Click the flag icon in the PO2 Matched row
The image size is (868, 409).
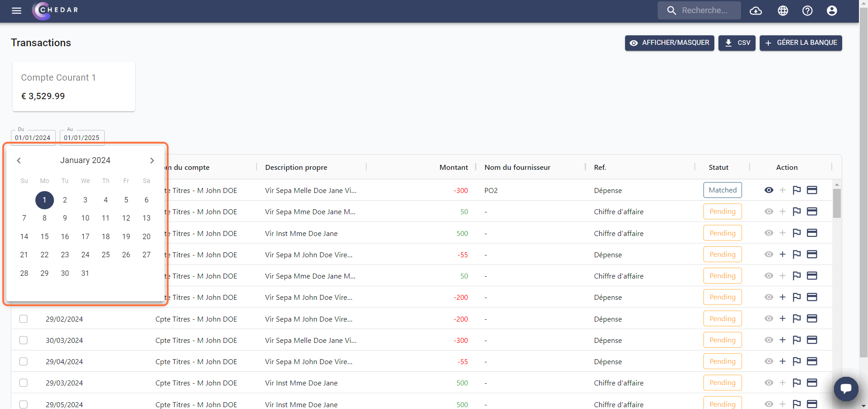(x=796, y=190)
